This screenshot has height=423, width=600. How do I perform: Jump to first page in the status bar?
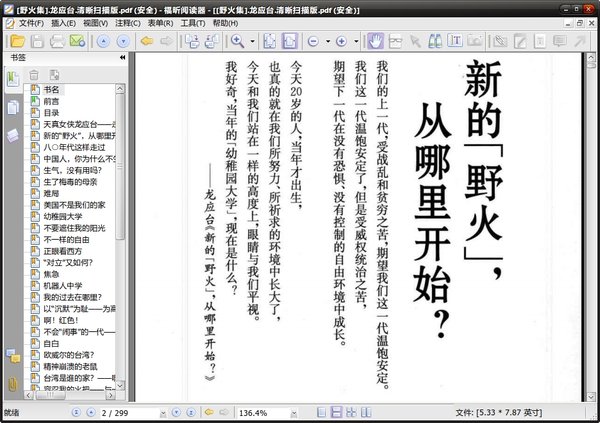coord(76,412)
